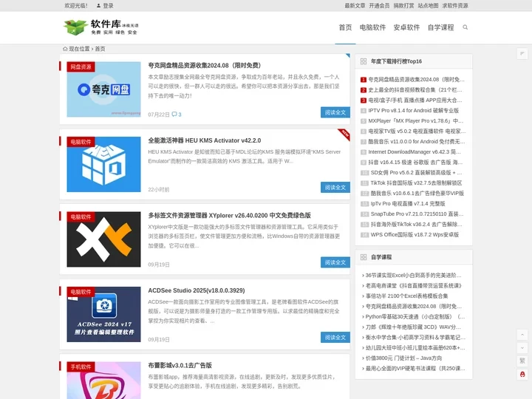
Task: Click the 软件库 site logo
Action: click(x=101, y=27)
